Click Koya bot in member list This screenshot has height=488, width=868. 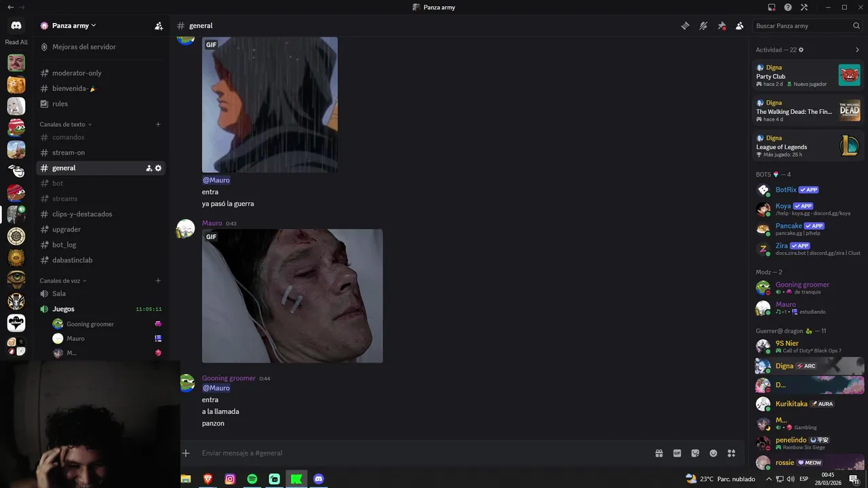pos(808,209)
